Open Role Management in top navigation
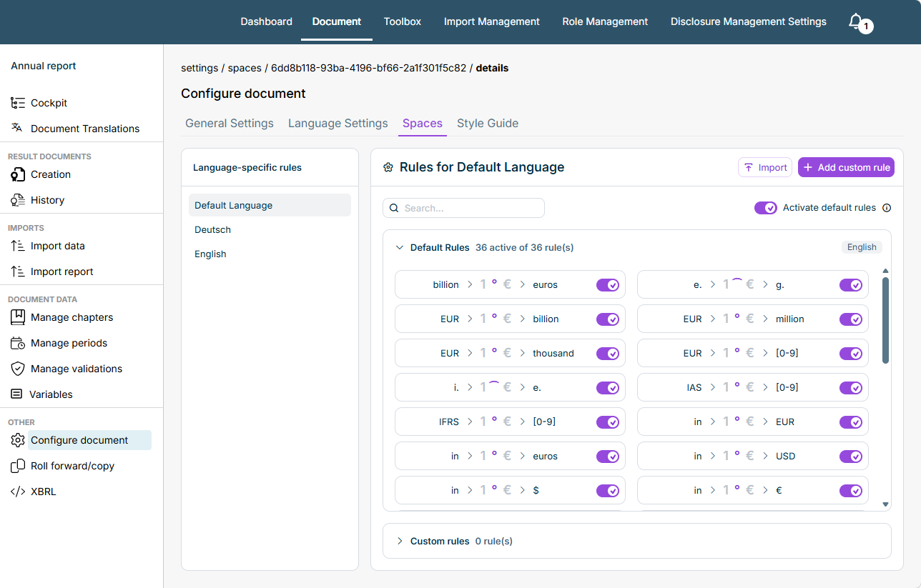Screen dimensions: 921x588 click(605, 21)
